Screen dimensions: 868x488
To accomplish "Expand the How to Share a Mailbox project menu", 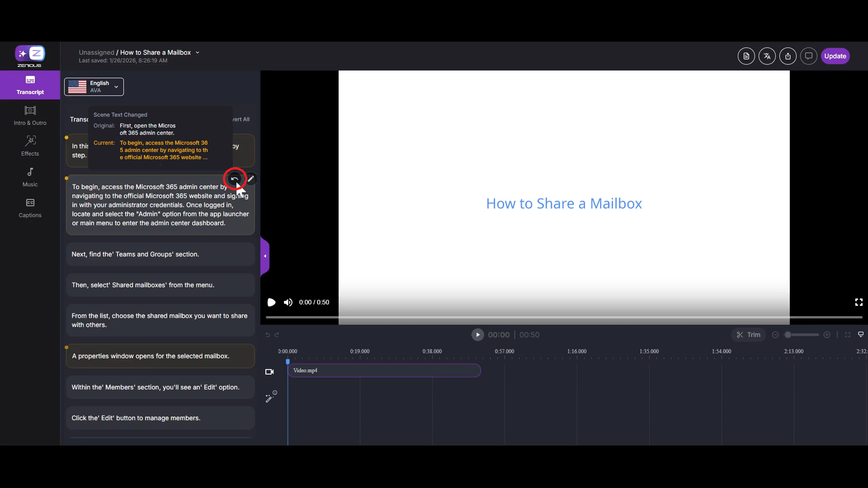I will click(198, 52).
